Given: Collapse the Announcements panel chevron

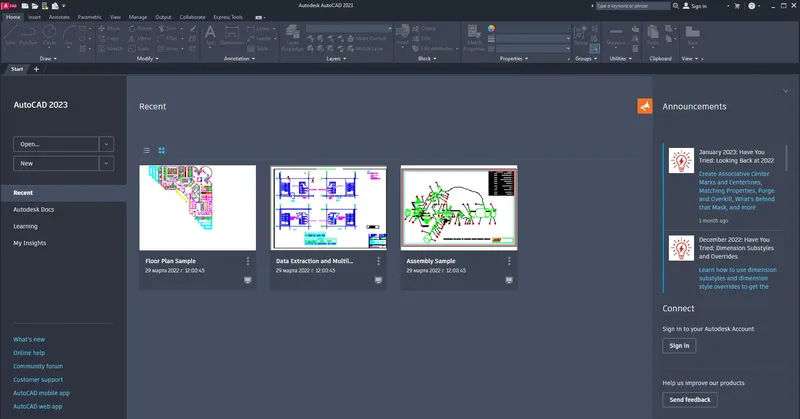Looking at the screenshot, I should coord(785,91).
